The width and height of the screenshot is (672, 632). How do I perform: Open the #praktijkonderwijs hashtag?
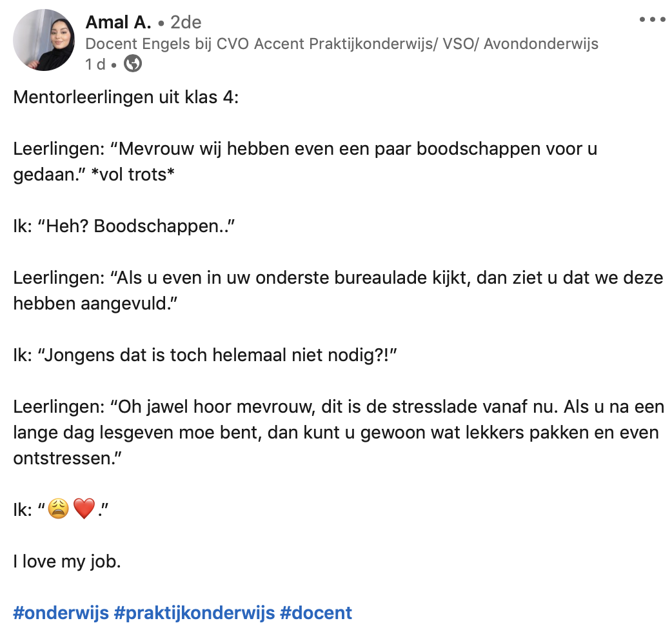point(194,612)
